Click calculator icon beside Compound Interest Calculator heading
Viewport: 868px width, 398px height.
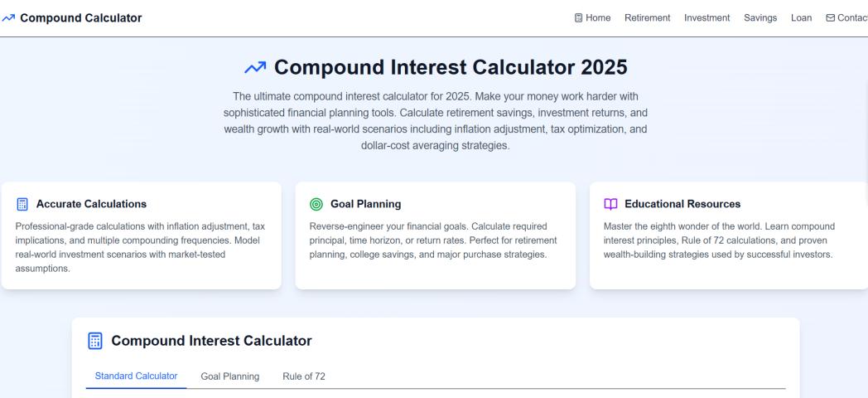click(x=95, y=341)
